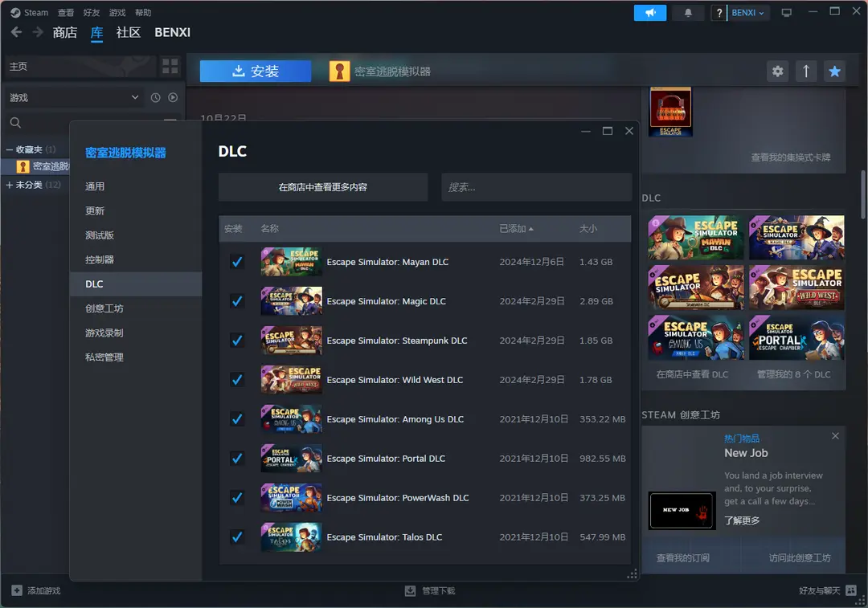Uncheck Escape Simulator: Steampunk DLC install

click(237, 341)
